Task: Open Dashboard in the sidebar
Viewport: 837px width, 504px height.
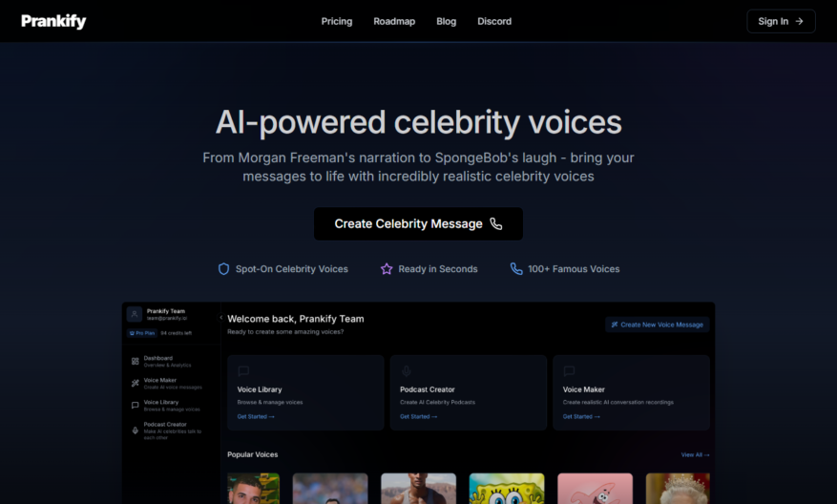Action: pyautogui.click(x=167, y=362)
